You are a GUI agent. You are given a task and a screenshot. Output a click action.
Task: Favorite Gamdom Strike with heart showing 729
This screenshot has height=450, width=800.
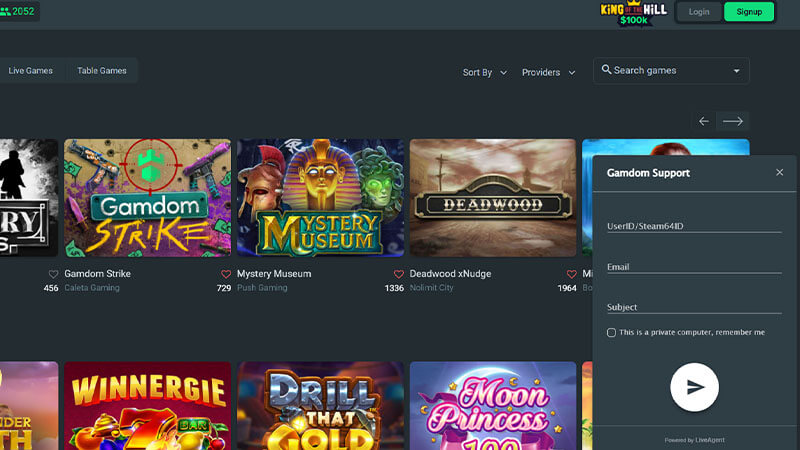pos(226,274)
